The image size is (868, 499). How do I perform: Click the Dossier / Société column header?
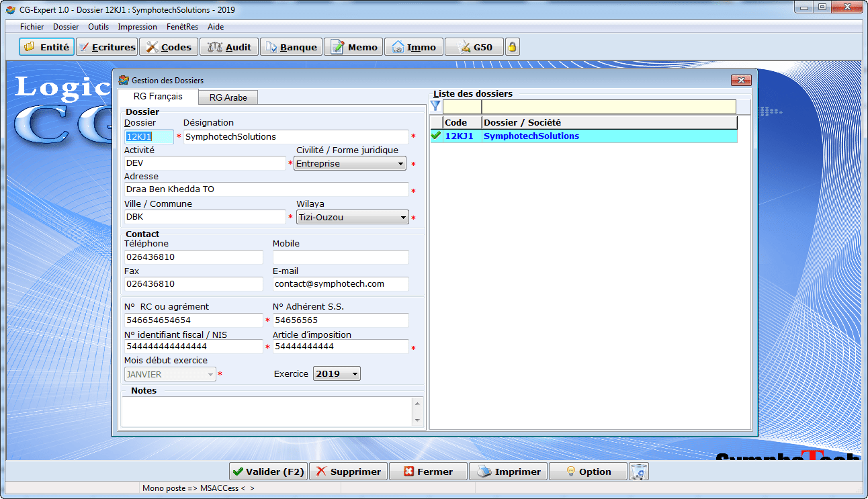[x=609, y=123]
